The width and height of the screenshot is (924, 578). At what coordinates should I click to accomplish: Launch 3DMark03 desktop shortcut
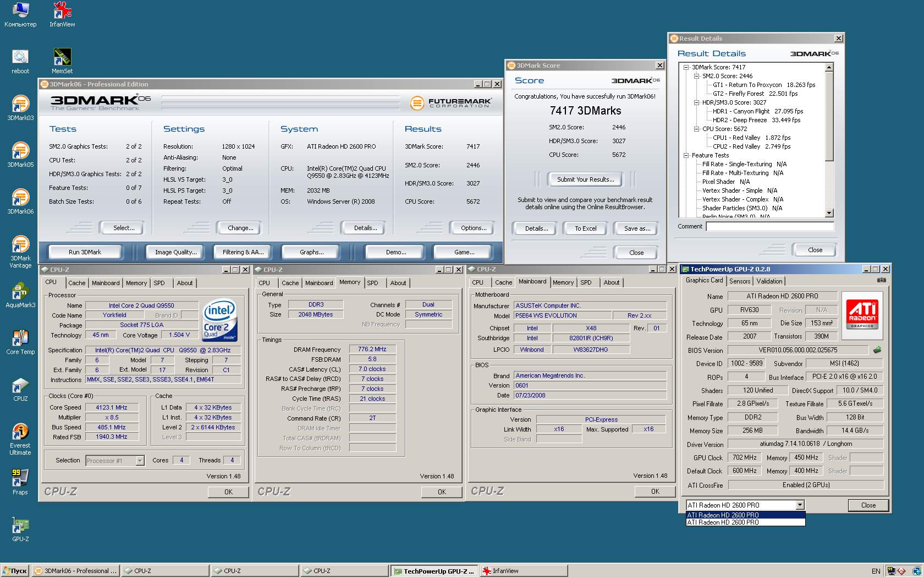coord(20,108)
